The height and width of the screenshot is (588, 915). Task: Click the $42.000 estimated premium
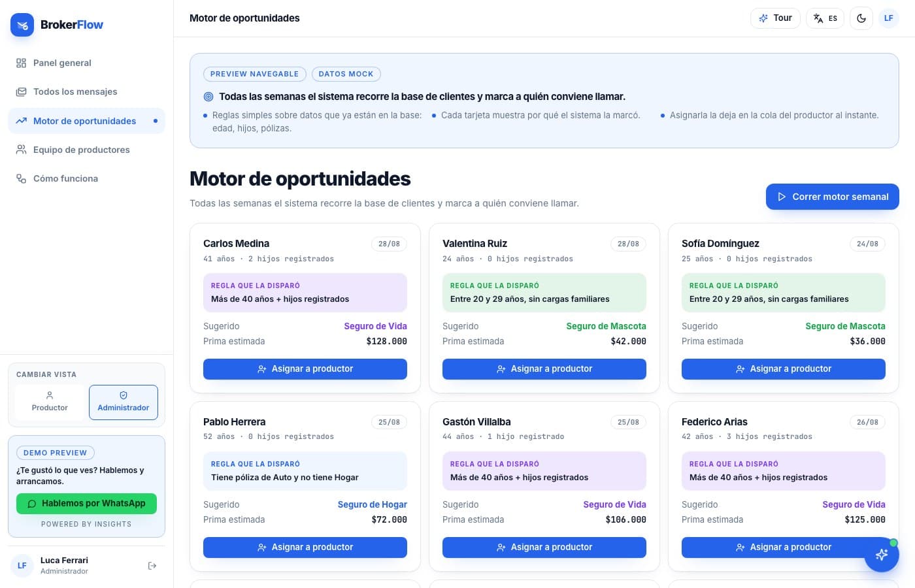pyautogui.click(x=628, y=341)
